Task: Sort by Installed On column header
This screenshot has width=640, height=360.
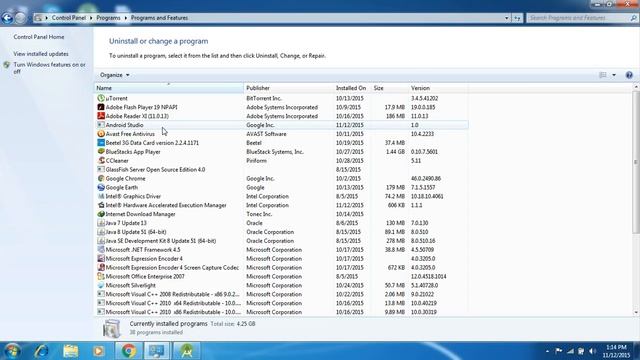Action: point(352,88)
